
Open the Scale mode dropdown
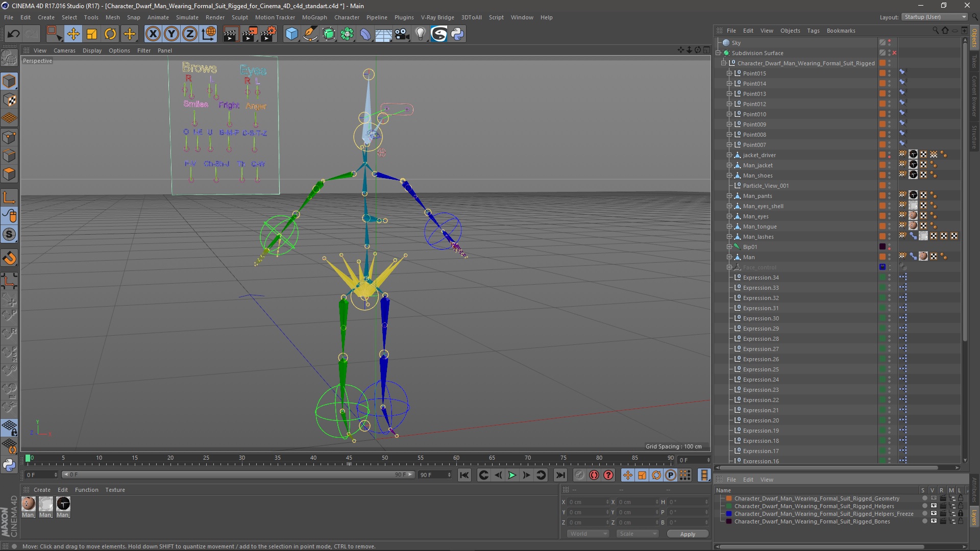(638, 534)
